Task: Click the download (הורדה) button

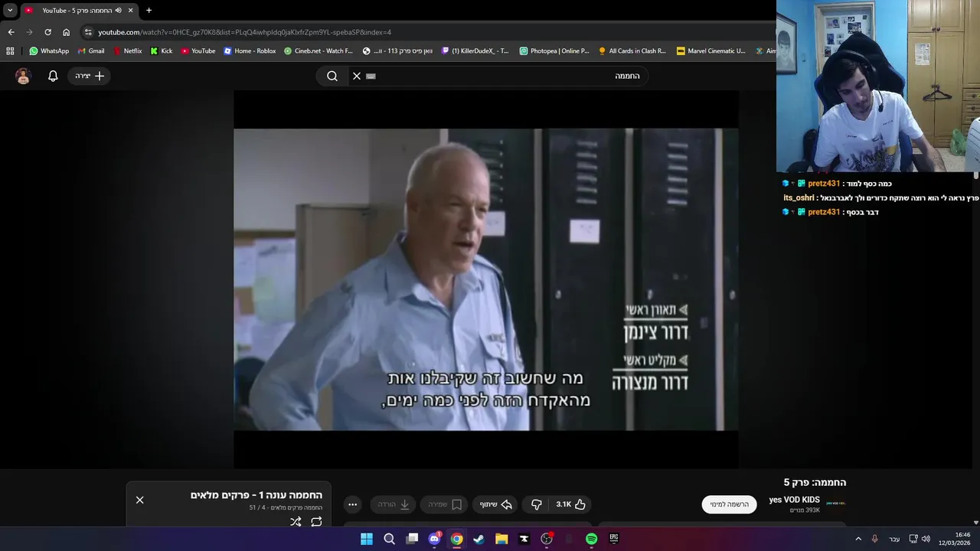Action: (x=394, y=504)
